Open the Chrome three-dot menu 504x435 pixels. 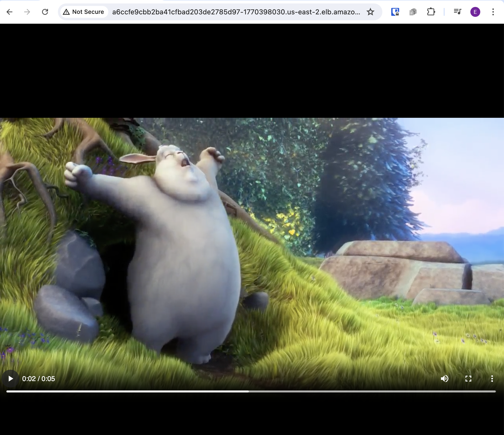click(493, 12)
